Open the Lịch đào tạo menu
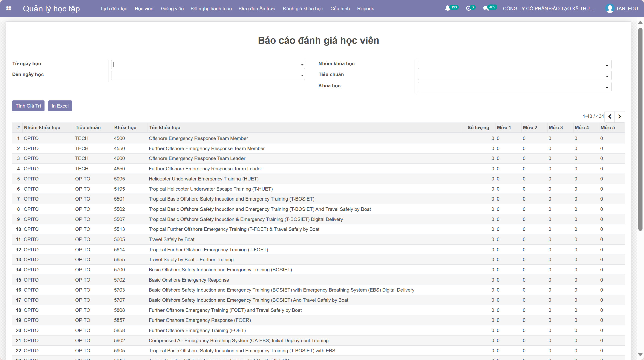The width and height of the screenshot is (644, 360). coord(114,9)
